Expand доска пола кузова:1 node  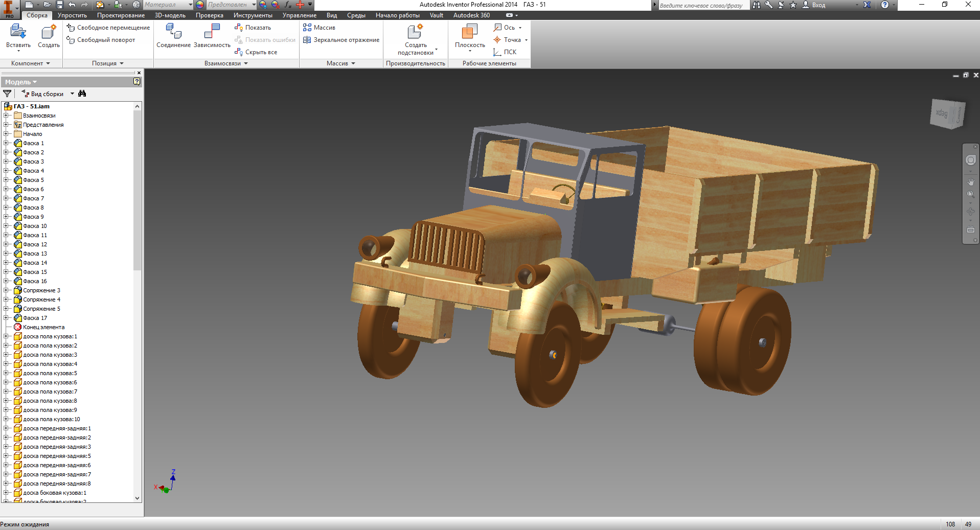click(x=6, y=336)
